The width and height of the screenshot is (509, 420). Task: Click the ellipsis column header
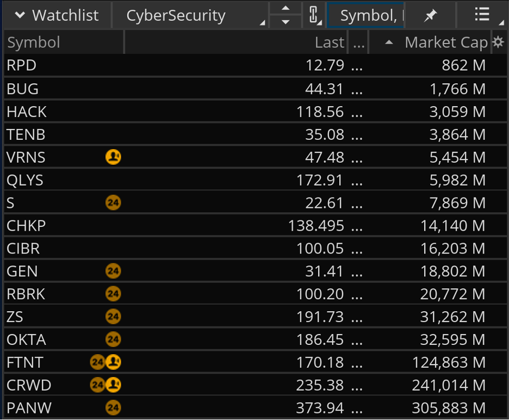(x=358, y=43)
